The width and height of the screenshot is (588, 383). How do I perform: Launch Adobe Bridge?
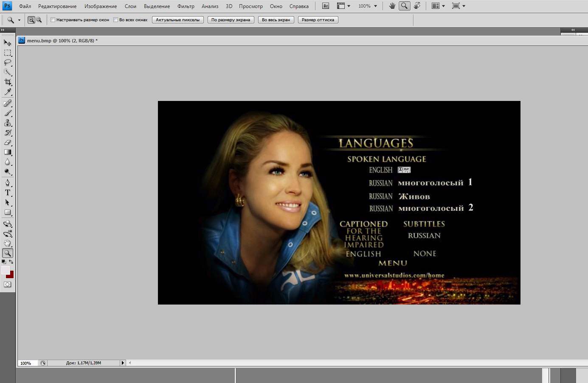326,6
